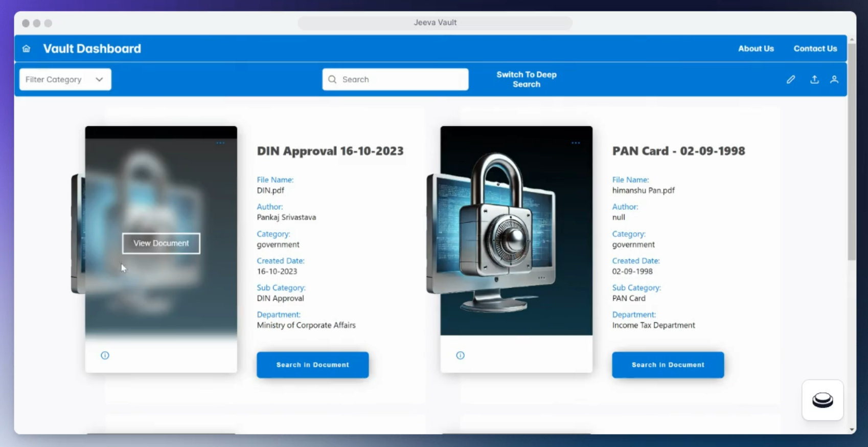Click author Pankaj Srivastava
Viewport: 868px width, 447px height.
[x=286, y=217]
